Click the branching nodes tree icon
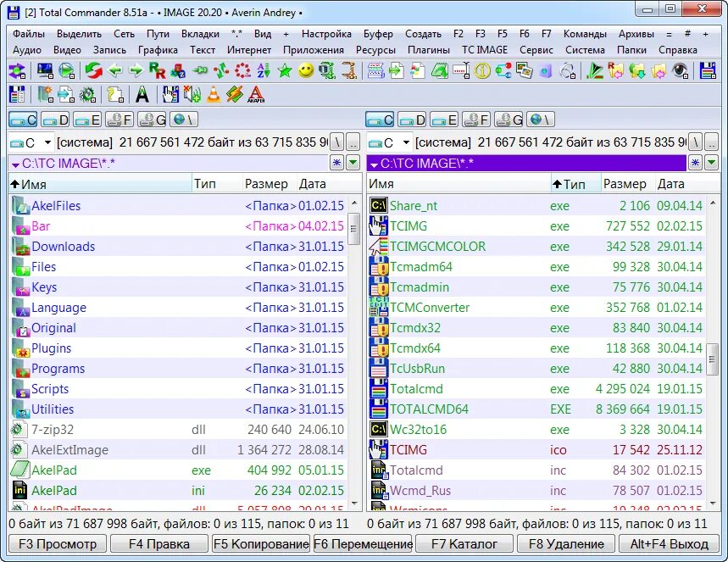The image size is (728, 562). coord(503,70)
